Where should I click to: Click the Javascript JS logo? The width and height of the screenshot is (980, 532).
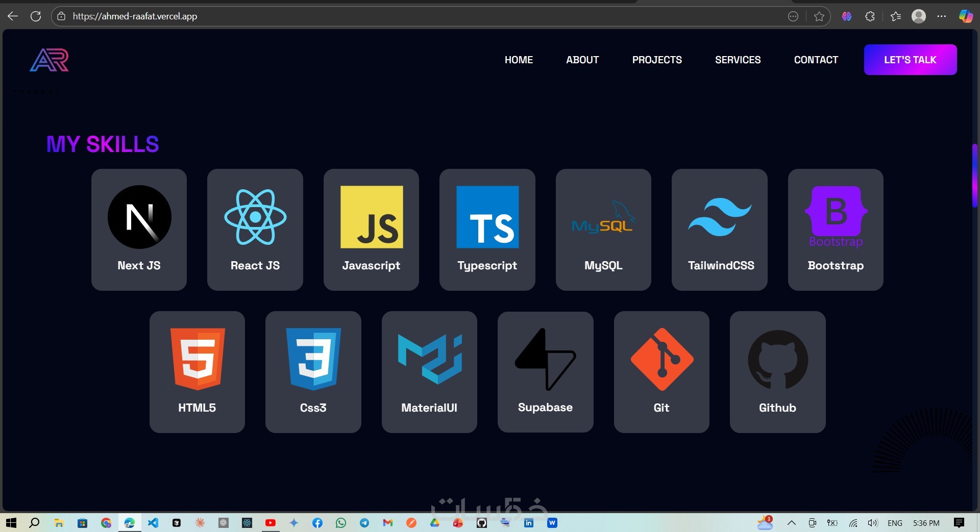pos(372,217)
